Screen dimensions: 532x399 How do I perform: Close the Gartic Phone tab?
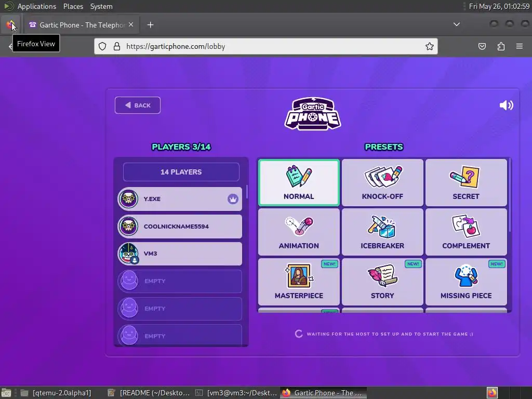coord(131,25)
